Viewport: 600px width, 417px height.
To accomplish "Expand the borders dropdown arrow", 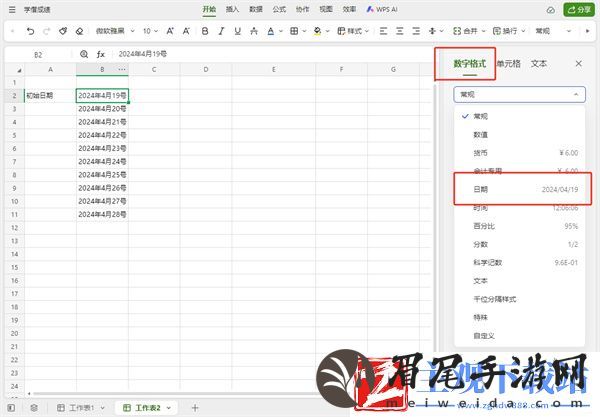I will [304, 31].
